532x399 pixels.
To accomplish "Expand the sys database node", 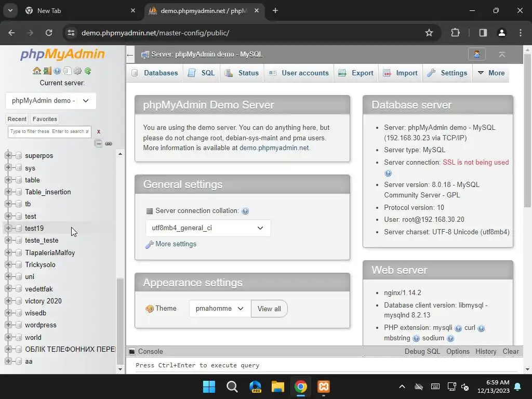I will [8, 168].
